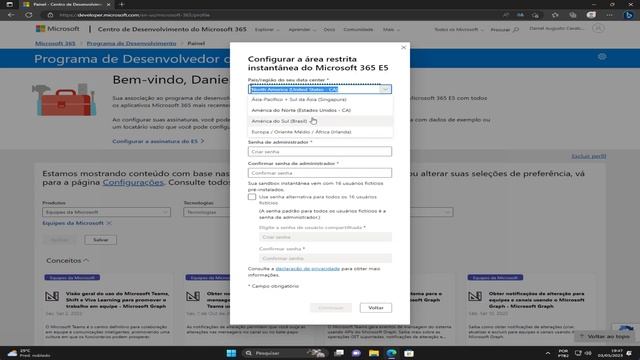The image size is (640, 360).
Task: Open Programa de Desenvolvimento breadcrumb link
Action: pyautogui.click(x=131, y=43)
